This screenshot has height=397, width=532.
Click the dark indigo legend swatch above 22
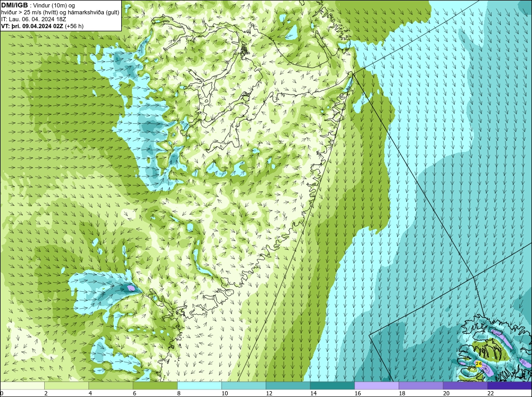click(x=510, y=386)
